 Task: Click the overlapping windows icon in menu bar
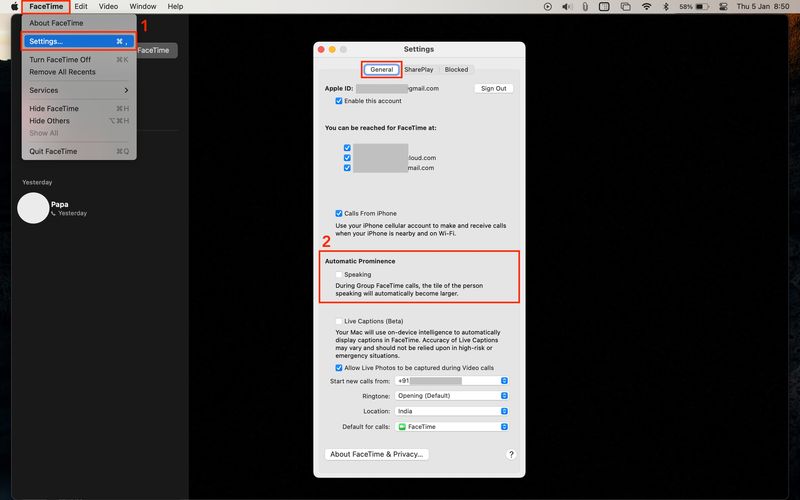pos(626,7)
